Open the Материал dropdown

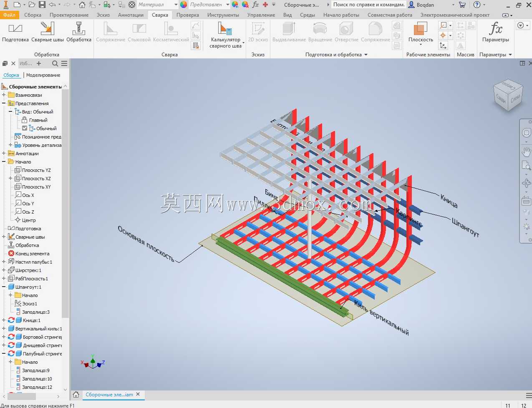click(x=158, y=5)
